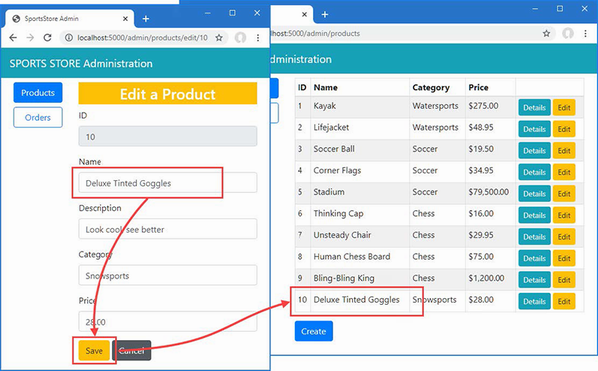598x371 pixels.
Task: Open right browser's three-dot menu
Action: tap(585, 34)
